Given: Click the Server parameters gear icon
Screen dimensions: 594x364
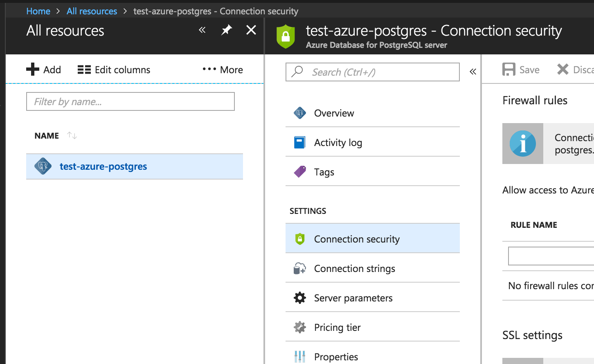Looking at the screenshot, I should pyautogui.click(x=300, y=298).
